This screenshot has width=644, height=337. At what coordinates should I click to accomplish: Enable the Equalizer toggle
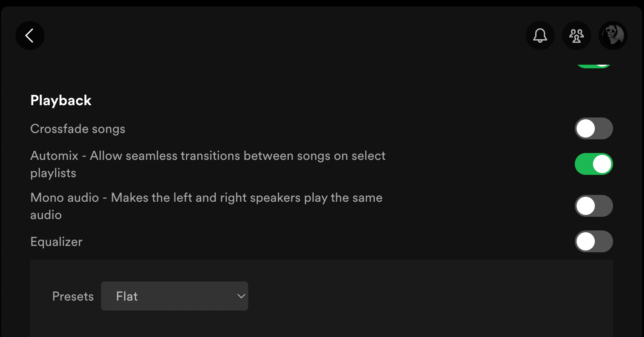[594, 241]
